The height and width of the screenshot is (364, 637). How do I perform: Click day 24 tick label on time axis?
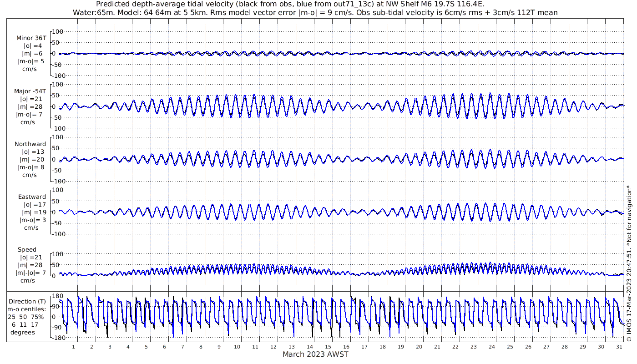[492, 347]
